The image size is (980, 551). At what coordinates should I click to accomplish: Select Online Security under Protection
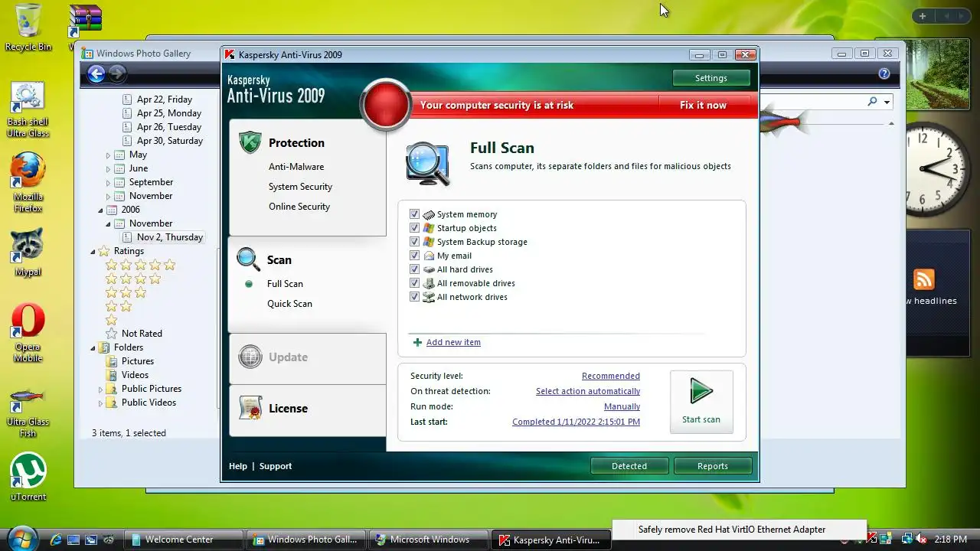[299, 206]
